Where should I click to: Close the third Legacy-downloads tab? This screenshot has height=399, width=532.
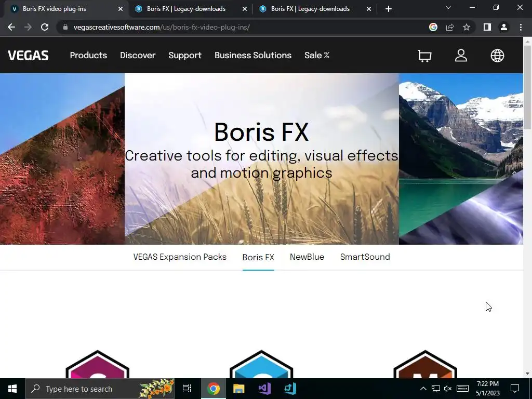point(369,9)
